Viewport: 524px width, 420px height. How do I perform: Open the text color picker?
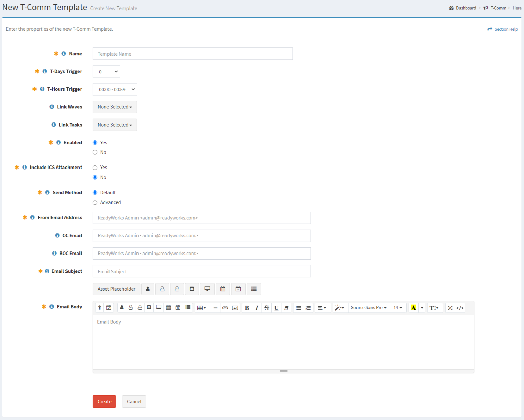[x=413, y=307]
